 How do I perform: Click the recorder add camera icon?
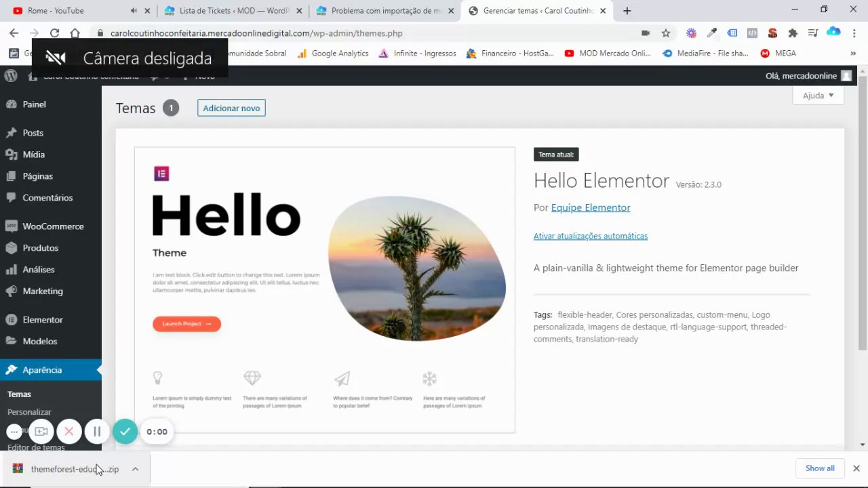(x=41, y=432)
